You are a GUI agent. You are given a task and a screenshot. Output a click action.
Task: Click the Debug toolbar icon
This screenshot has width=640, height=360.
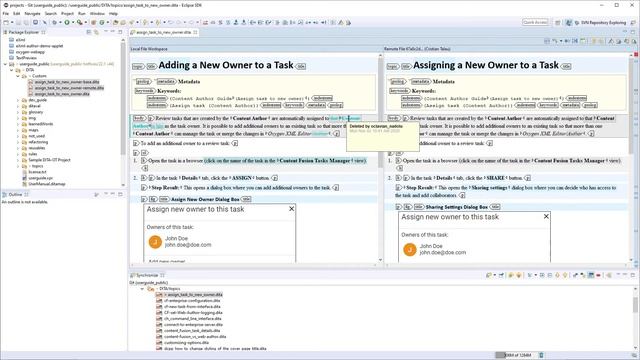[x=54, y=22]
